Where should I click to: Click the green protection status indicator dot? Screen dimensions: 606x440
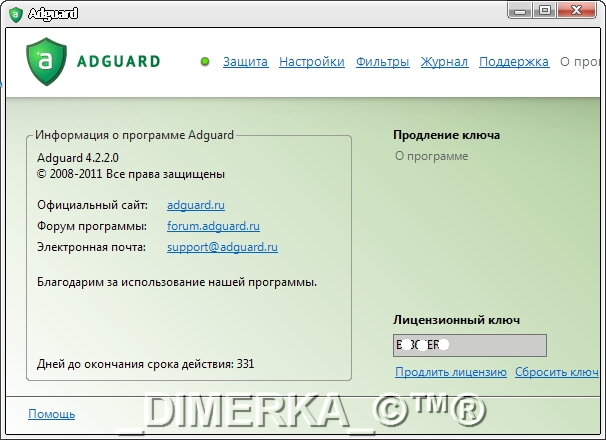205,62
